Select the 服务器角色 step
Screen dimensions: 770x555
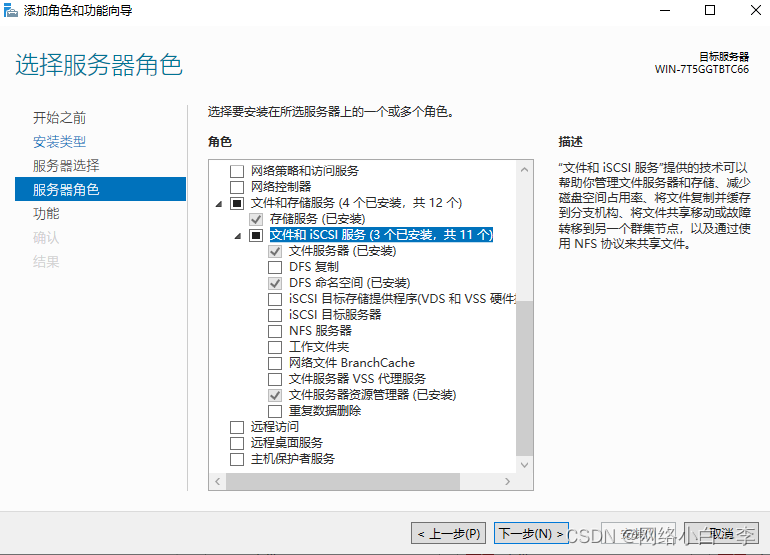point(100,189)
